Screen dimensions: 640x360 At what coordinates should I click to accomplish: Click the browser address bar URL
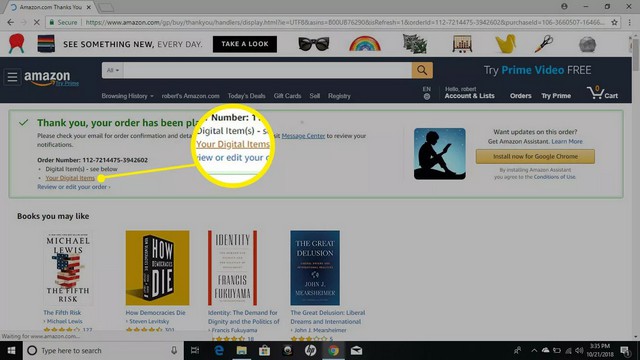pos(345,22)
